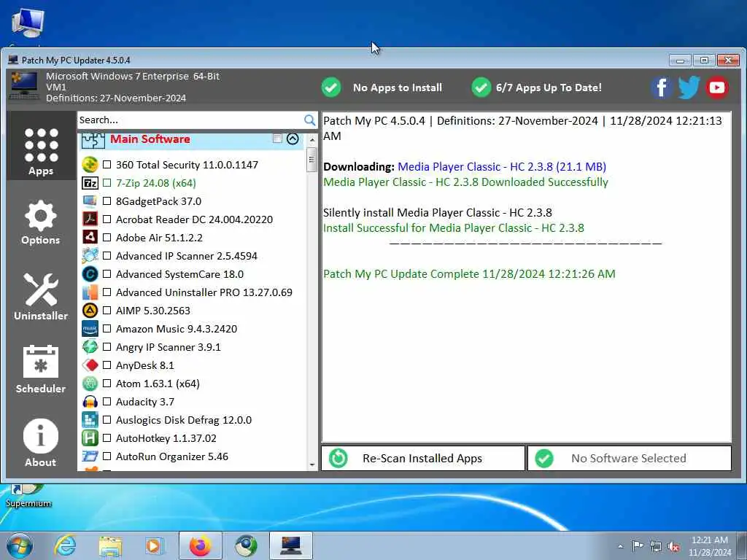The width and height of the screenshot is (747, 560).
Task: Select the Atom 1.63.1 (x64) entry text
Action: (x=158, y=384)
